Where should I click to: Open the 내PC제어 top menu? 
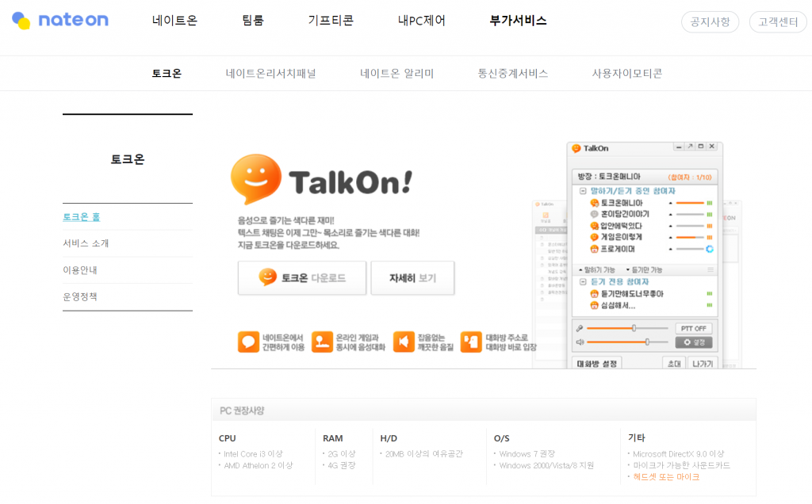tap(422, 21)
